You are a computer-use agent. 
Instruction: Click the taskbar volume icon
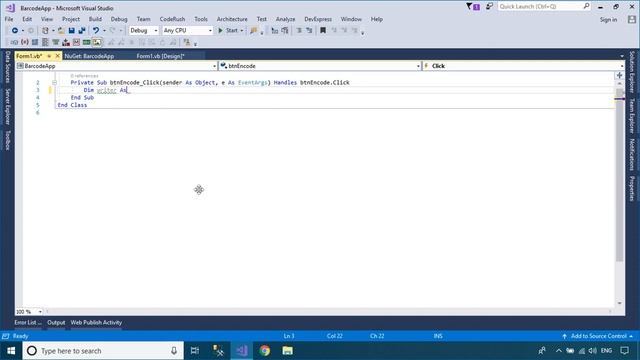(x=593, y=351)
